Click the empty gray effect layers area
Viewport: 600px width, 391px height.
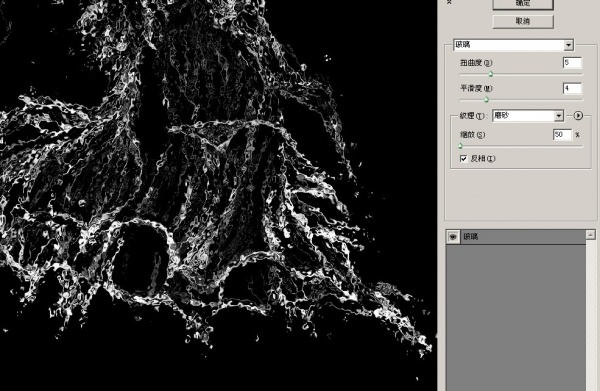(516, 318)
